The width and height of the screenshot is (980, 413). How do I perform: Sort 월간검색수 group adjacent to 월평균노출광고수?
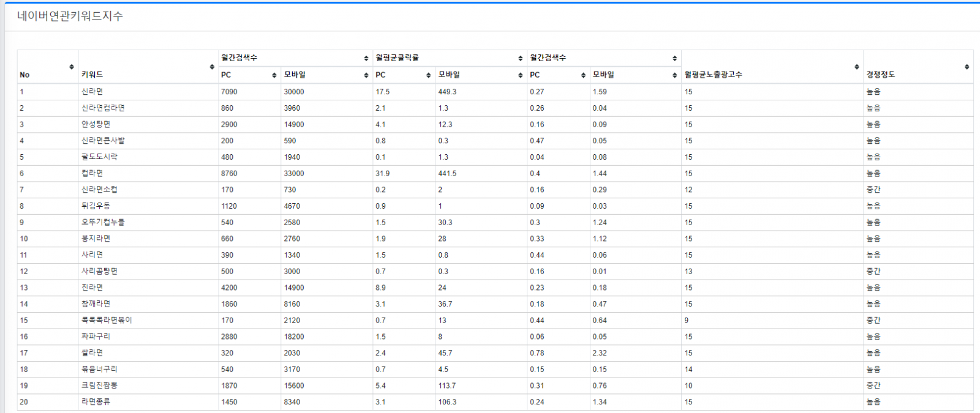[x=674, y=58]
